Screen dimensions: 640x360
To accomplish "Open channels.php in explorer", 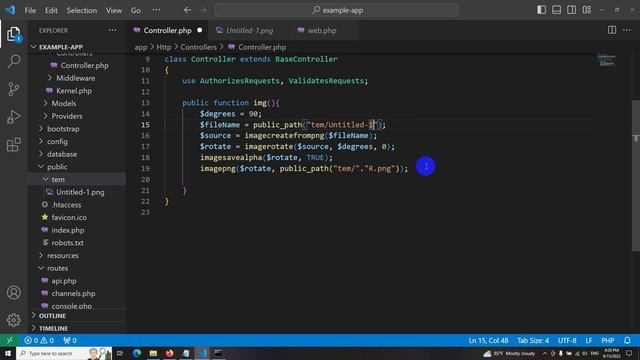I will click(73, 293).
